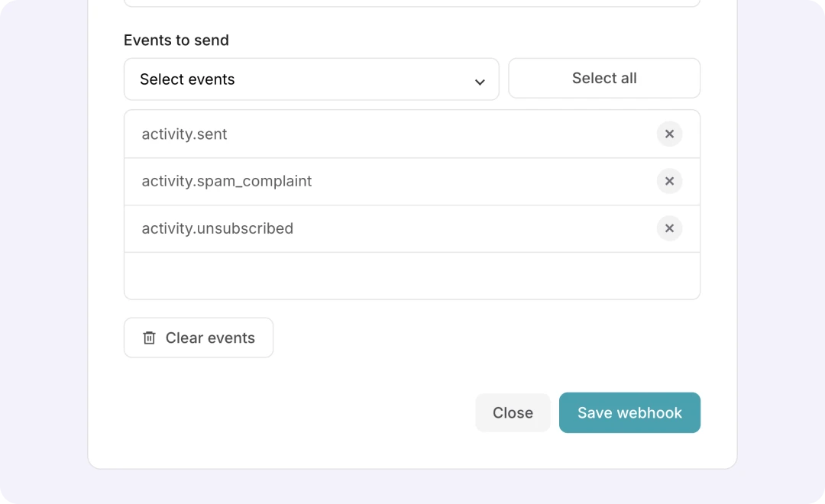Click the Events to send label
The height and width of the screenshot is (504, 825).
[176, 40]
